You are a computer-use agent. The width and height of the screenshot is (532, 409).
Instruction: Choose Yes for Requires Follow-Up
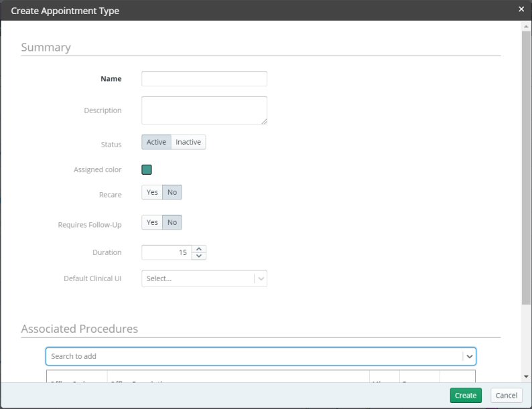point(152,222)
